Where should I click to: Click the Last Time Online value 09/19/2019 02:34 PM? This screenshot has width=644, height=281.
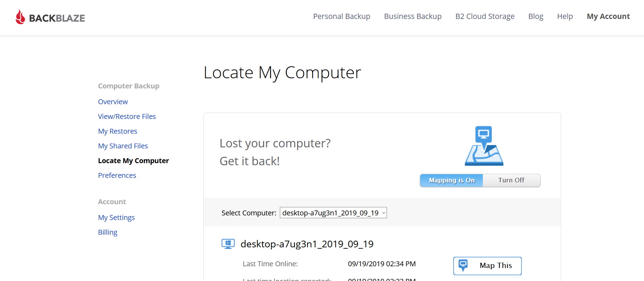[x=382, y=264]
